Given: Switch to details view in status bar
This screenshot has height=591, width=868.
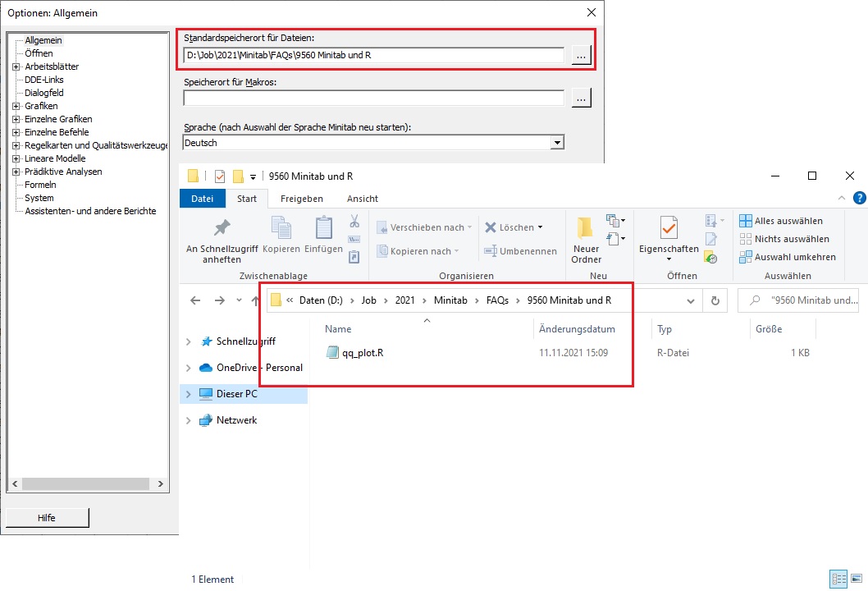Looking at the screenshot, I should [x=838, y=580].
